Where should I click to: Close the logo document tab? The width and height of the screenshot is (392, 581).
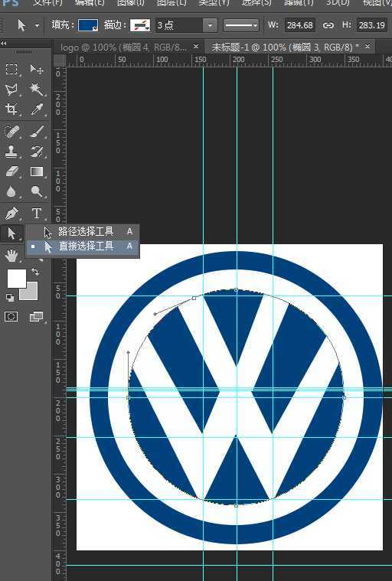[196, 47]
